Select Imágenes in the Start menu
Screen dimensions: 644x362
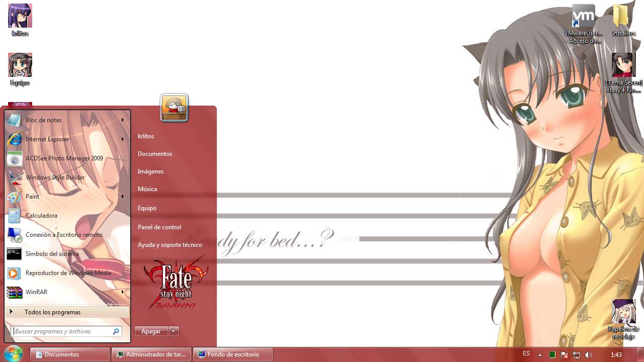[150, 171]
